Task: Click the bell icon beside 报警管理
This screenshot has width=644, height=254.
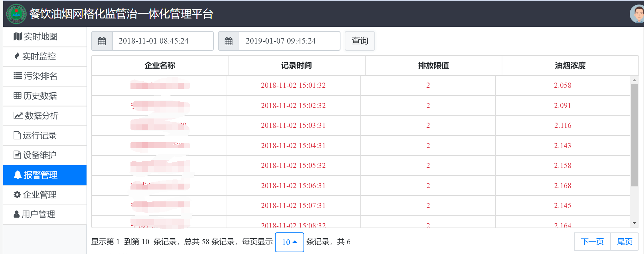Action: click(17, 175)
